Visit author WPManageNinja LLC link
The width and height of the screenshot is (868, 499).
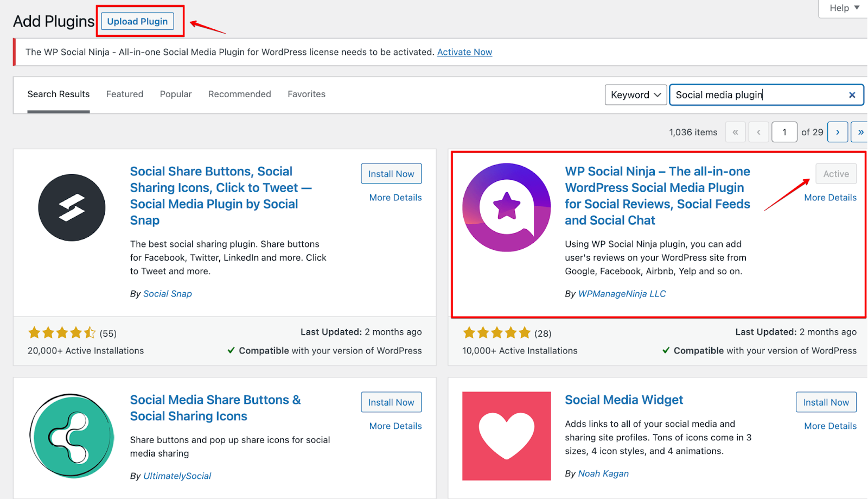point(622,294)
